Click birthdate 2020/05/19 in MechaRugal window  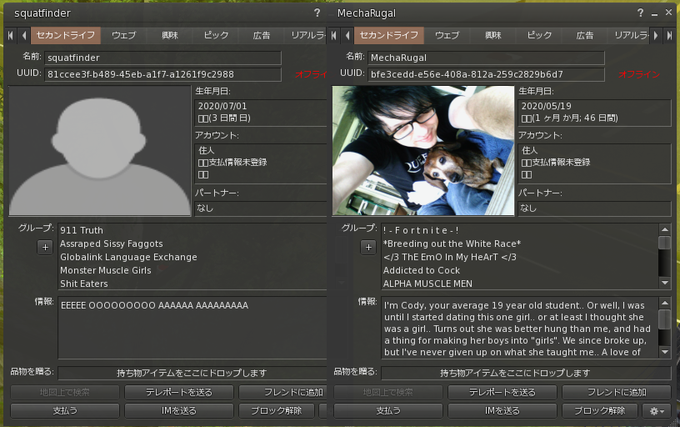[546, 106]
